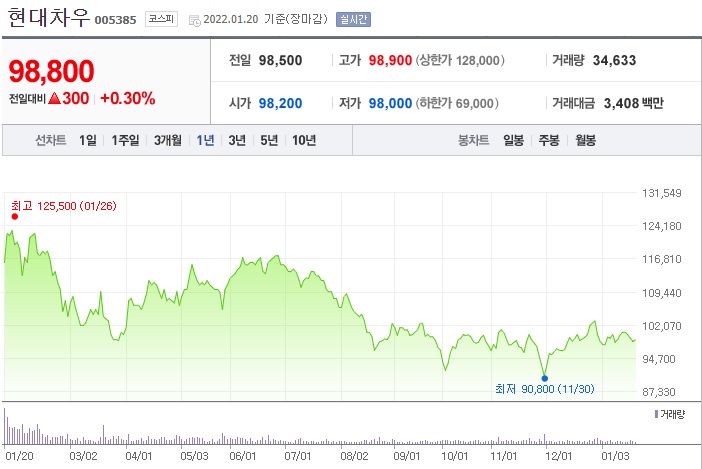Click the 12/01 date axis label
The width and height of the screenshot is (702, 469).
559,456
